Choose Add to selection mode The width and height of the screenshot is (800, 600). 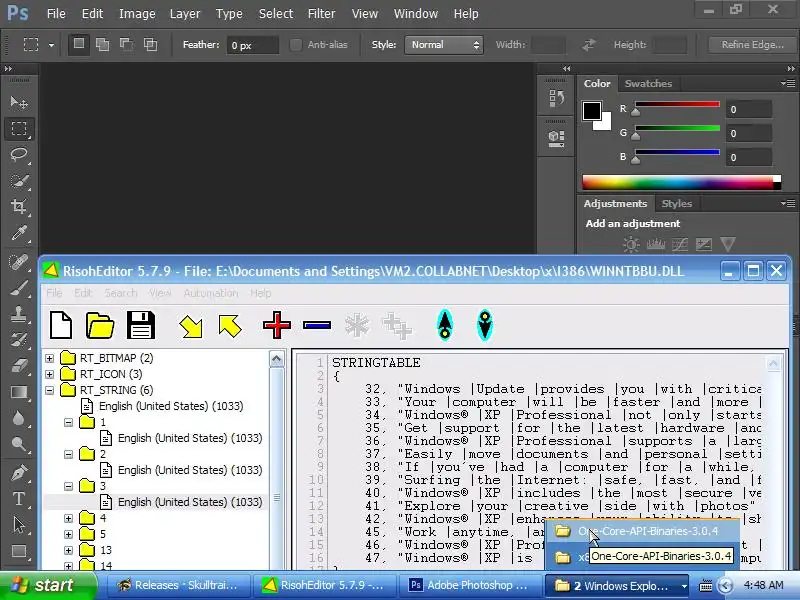click(103, 45)
